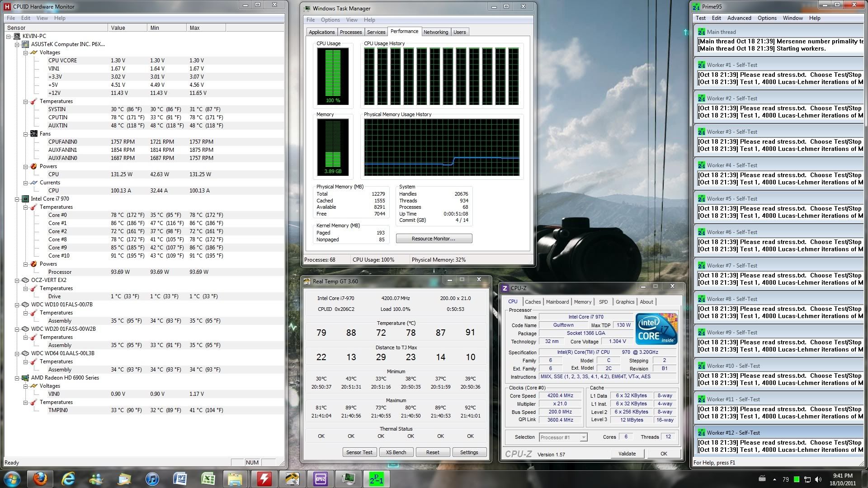868x488 pixels.
Task: Switch to CPU-Z purple taskbar icon
Action: pos(320,479)
